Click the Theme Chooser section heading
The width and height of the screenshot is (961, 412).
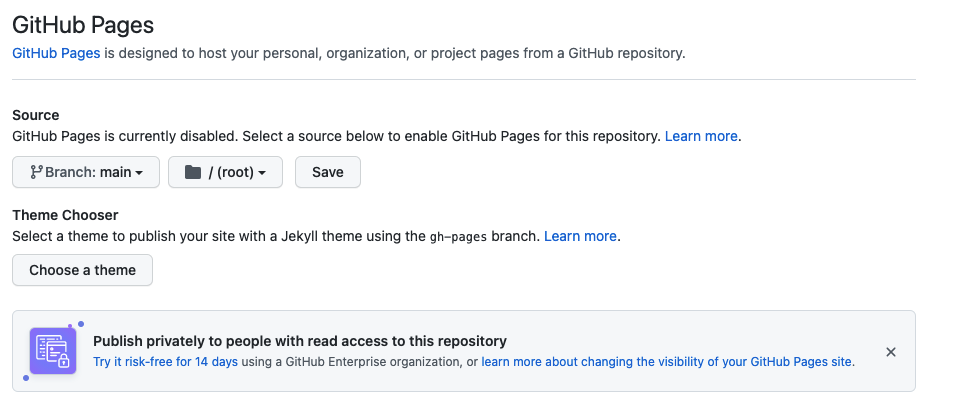point(65,214)
